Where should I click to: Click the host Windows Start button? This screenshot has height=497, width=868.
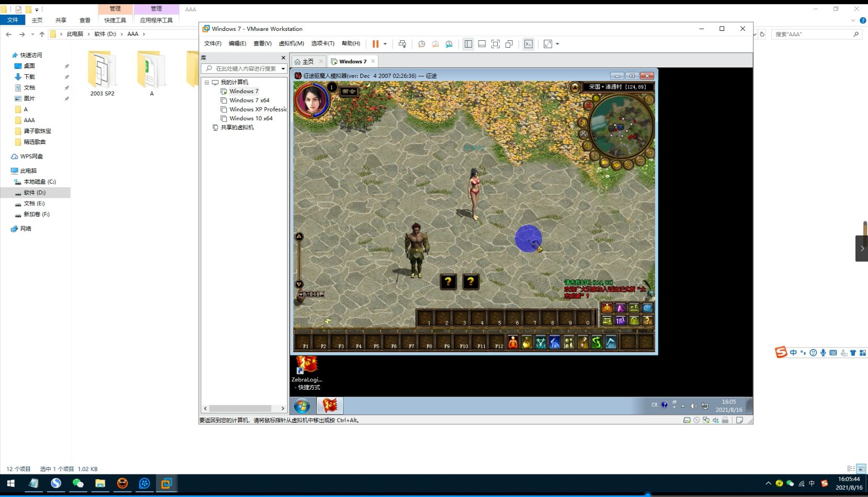click(x=11, y=483)
